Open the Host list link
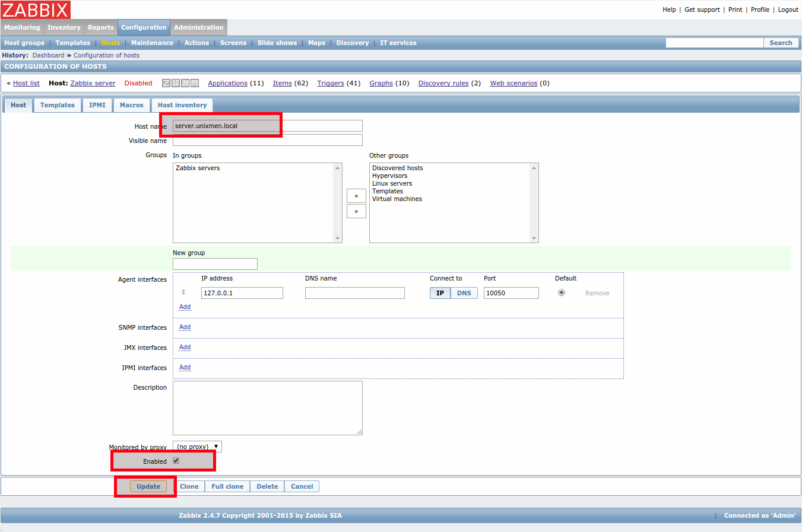The height and width of the screenshot is (532, 802). tap(26, 83)
